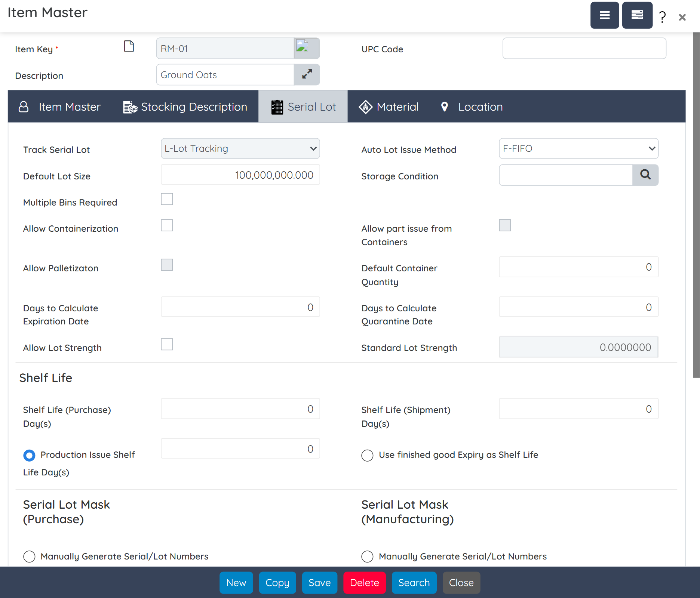700x598 pixels.
Task: Enable the Allow Lot Strength checkbox
Action: tap(167, 344)
